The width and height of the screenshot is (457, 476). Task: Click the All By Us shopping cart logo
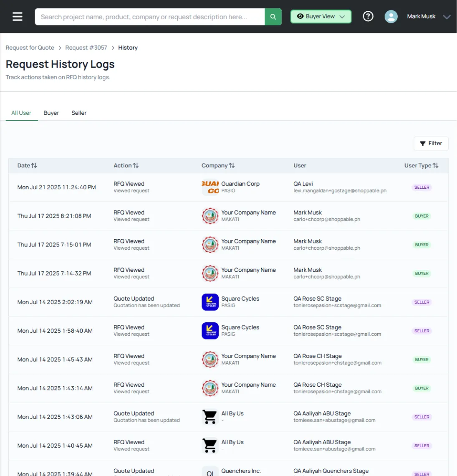[x=210, y=417]
